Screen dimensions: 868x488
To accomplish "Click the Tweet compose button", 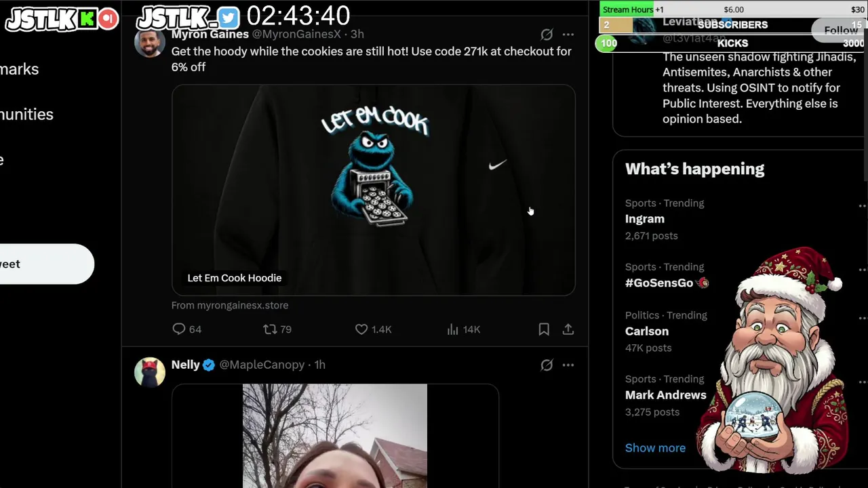I will [46, 264].
